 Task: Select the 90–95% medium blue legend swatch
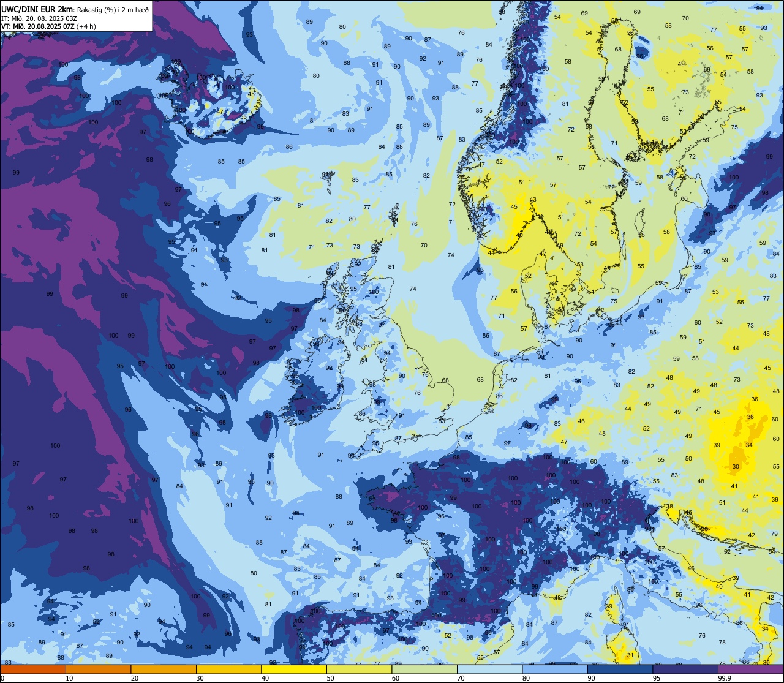620,669
